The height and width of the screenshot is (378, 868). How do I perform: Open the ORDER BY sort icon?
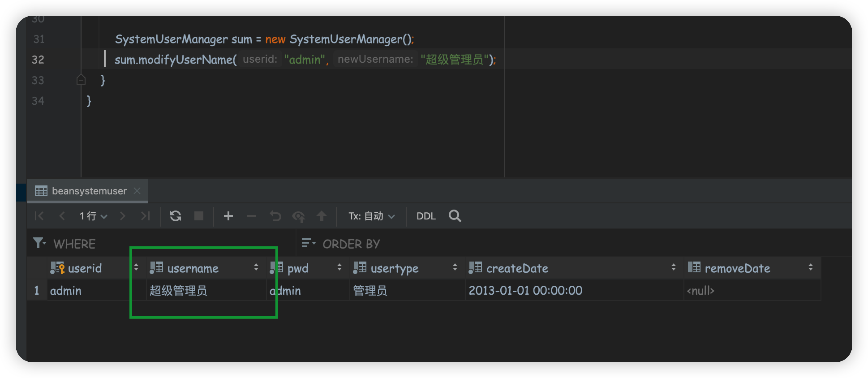309,243
